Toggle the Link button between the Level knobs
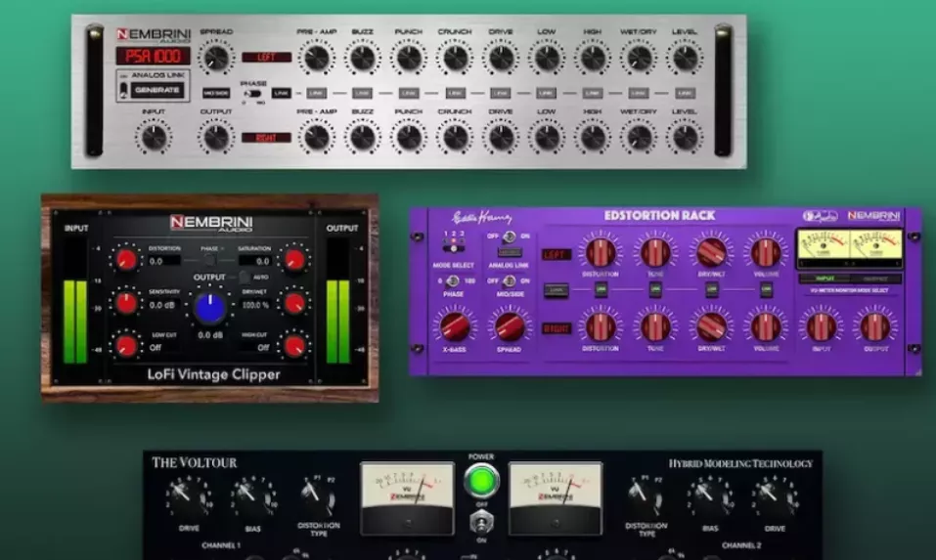 tap(685, 94)
